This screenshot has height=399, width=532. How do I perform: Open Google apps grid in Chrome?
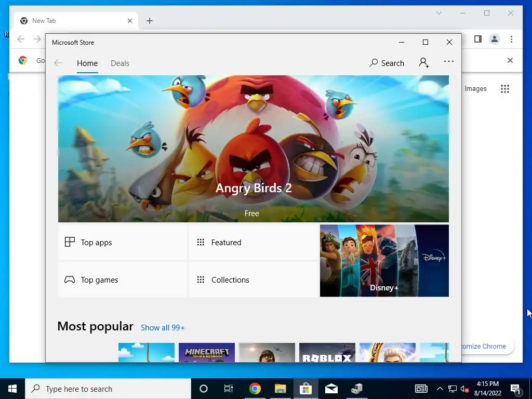pyautogui.click(x=505, y=88)
